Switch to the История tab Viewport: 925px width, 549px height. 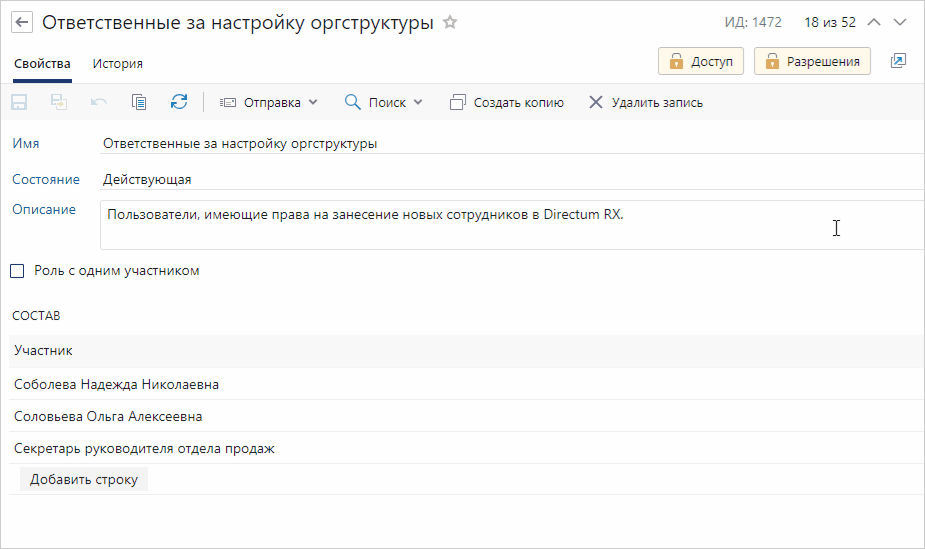[x=117, y=63]
